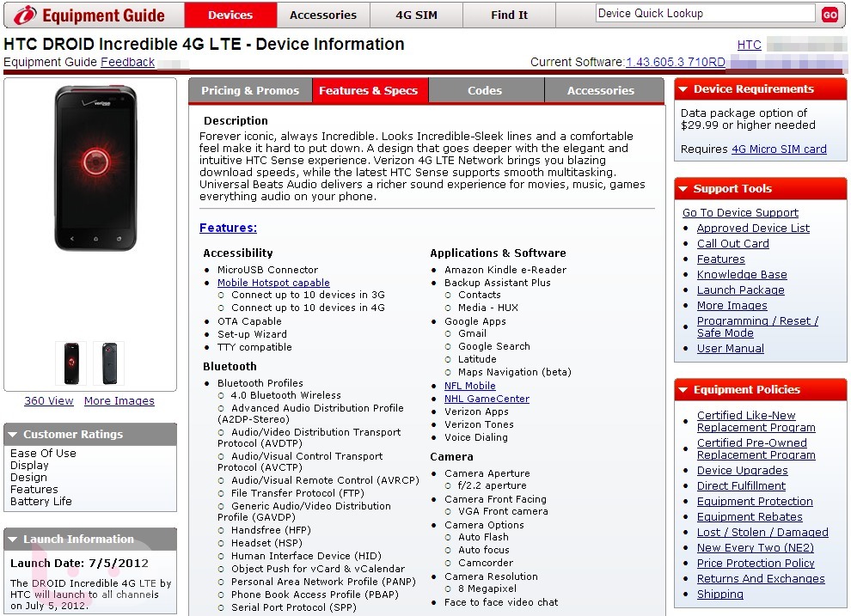Go to the Find It menu
Screen dimensions: 851x616
pyautogui.click(x=510, y=15)
